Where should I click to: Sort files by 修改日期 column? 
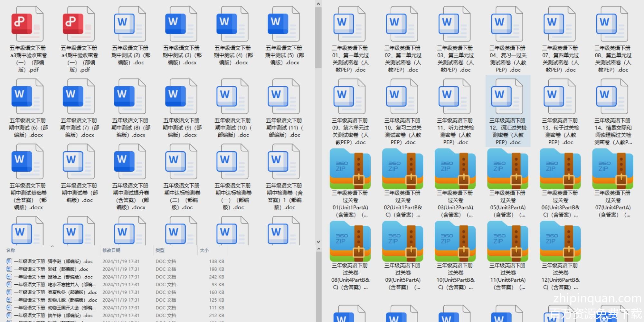tap(111, 250)
